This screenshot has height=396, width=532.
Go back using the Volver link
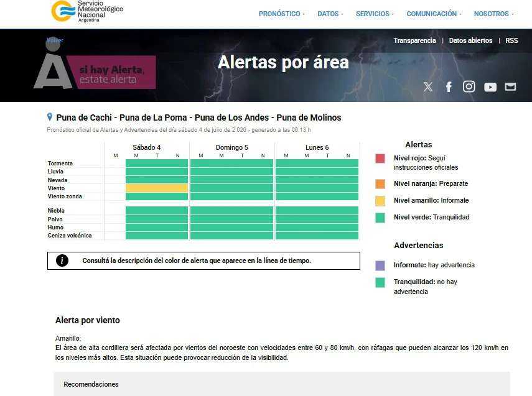pos(55,40)
